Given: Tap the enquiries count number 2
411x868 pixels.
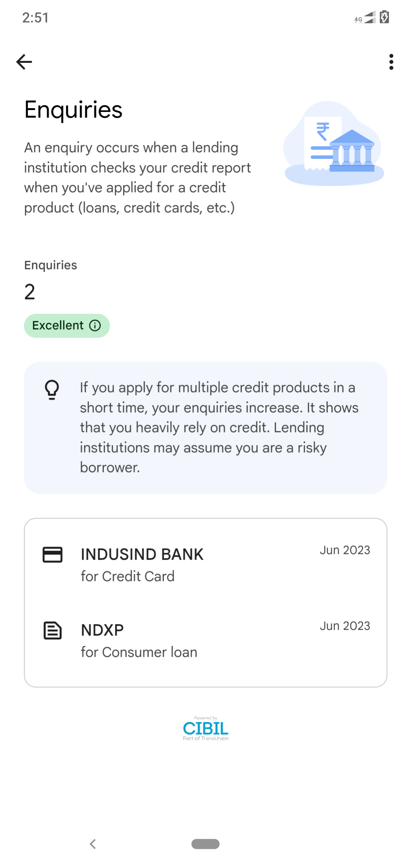Looking at the screenshot, I should 30,292.
